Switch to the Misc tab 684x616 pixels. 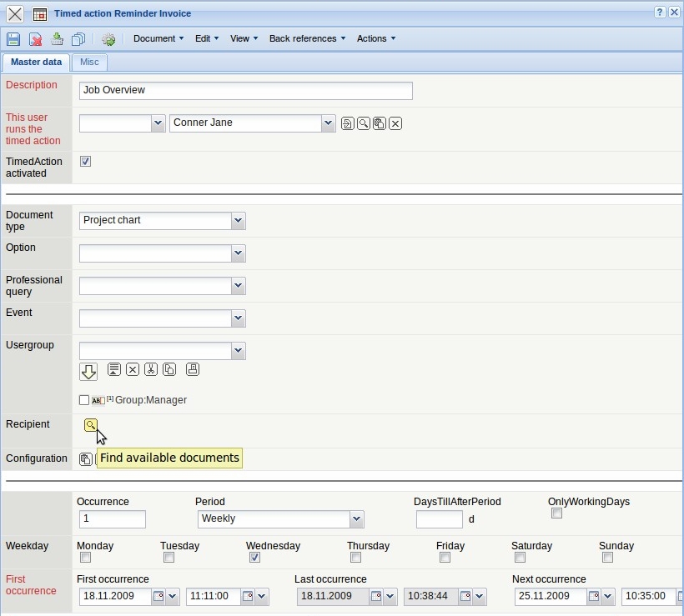(89, 63)
